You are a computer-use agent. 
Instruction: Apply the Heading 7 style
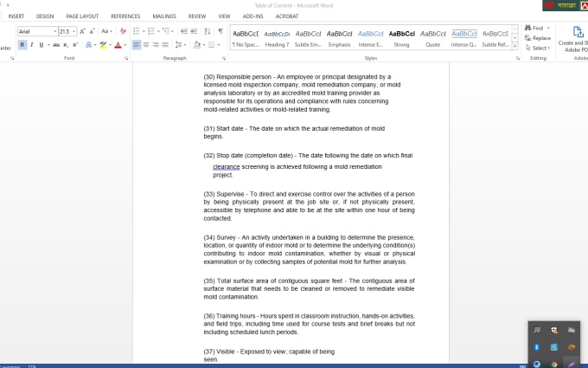[277, 39]
